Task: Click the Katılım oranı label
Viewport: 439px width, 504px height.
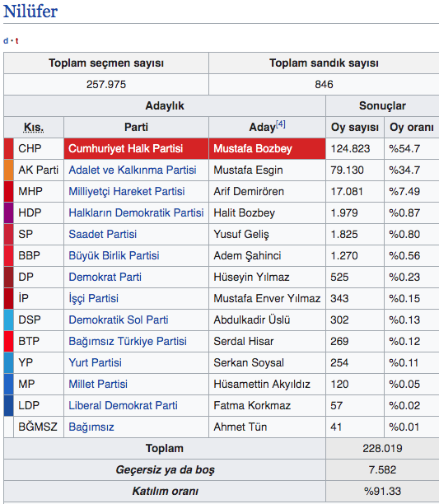Action: click(165, 492)
